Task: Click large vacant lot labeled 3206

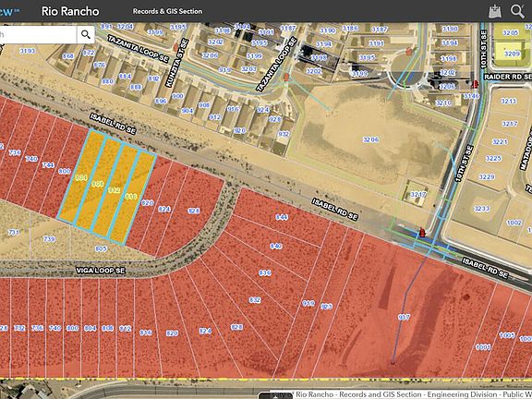Action: pos(370,139)
